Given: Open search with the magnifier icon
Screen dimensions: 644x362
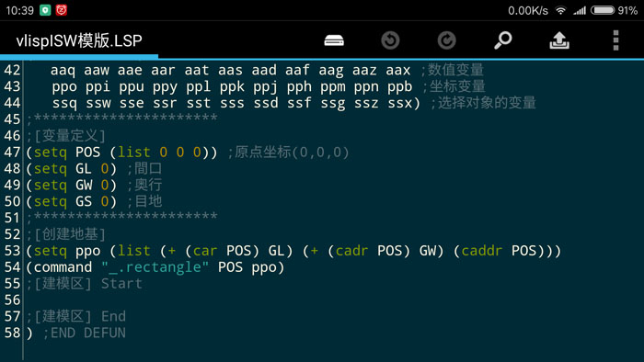Looking at the screenshot, I should [x=502, y=40].
